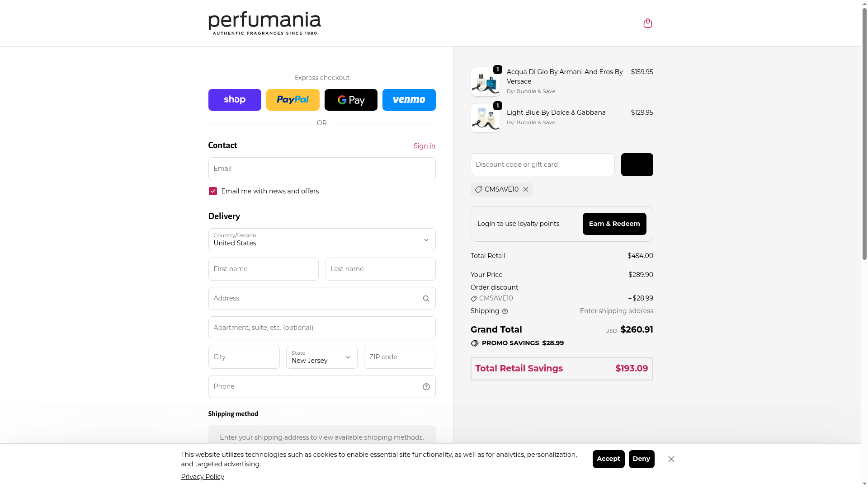Dismiss the cookie banner with X

coord(671,459)
